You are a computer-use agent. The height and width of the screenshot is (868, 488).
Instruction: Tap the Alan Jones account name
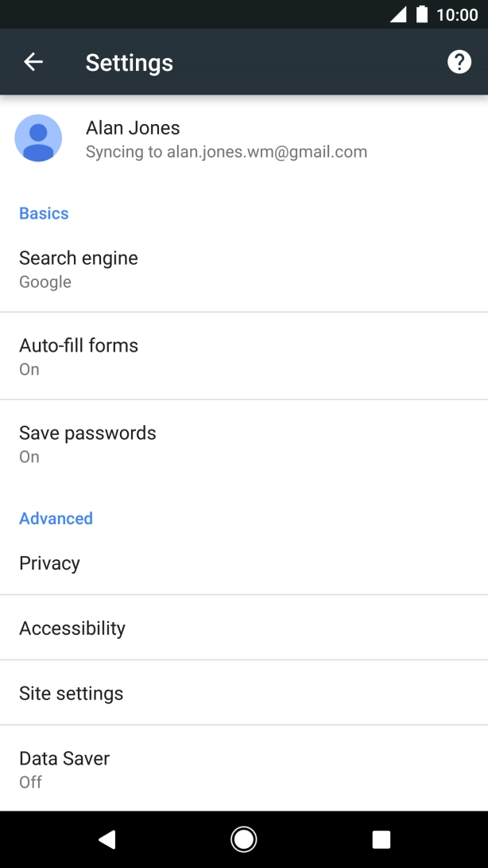[x=133, y=128]
